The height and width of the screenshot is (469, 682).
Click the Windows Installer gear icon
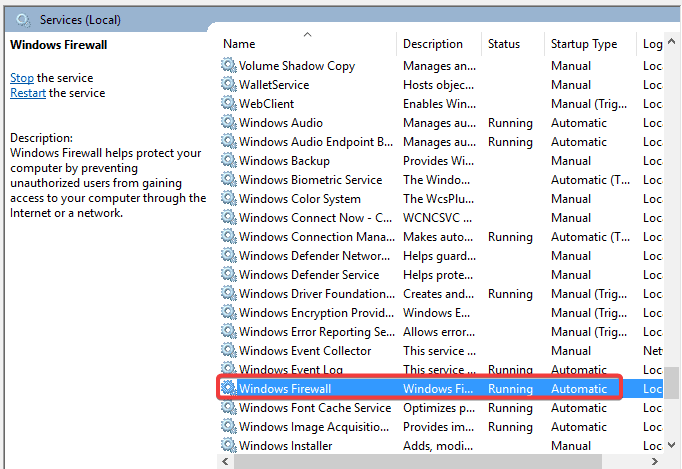pos(228,445)
